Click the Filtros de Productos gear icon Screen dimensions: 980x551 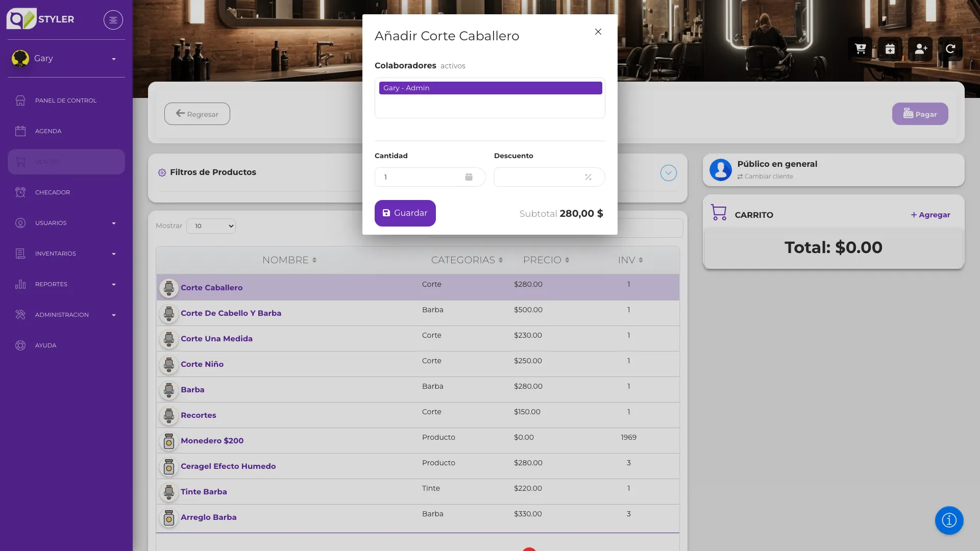(x=162, y=173)
